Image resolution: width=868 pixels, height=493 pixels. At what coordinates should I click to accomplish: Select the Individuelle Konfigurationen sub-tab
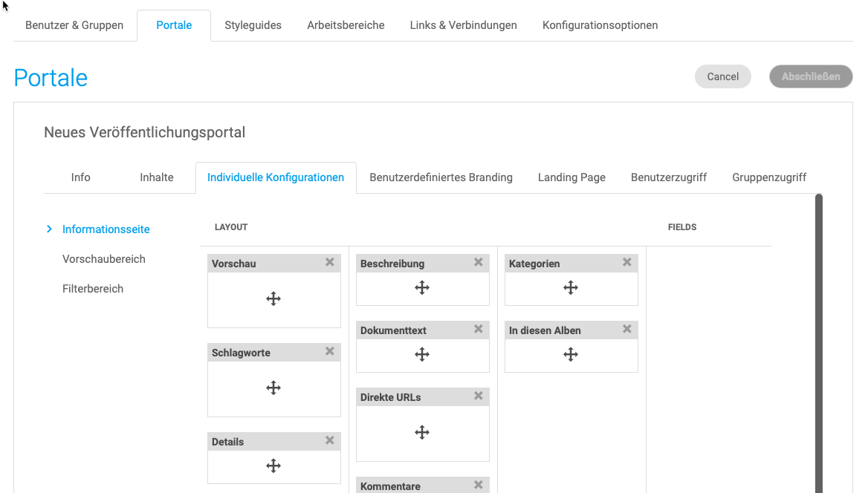point(276,177)
